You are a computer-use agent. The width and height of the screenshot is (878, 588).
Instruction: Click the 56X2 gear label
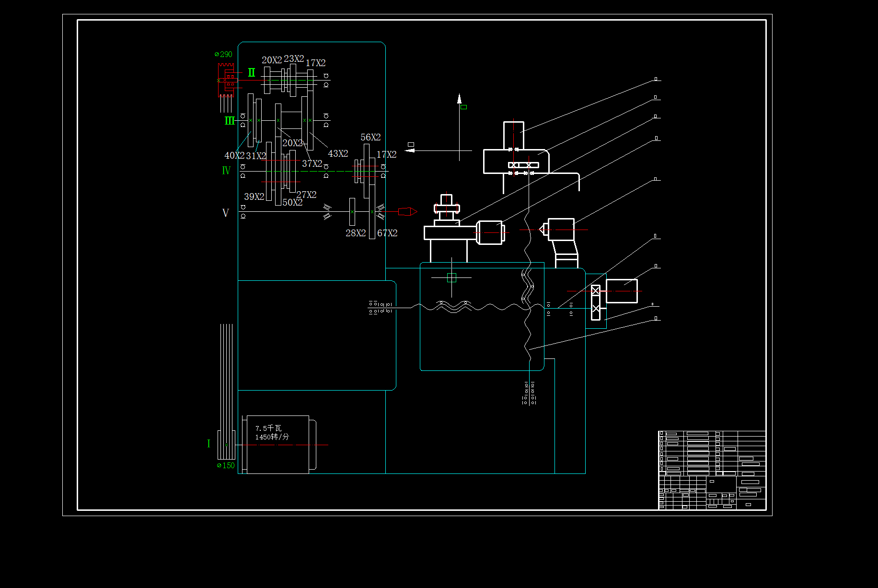click(x=370, y=137)
